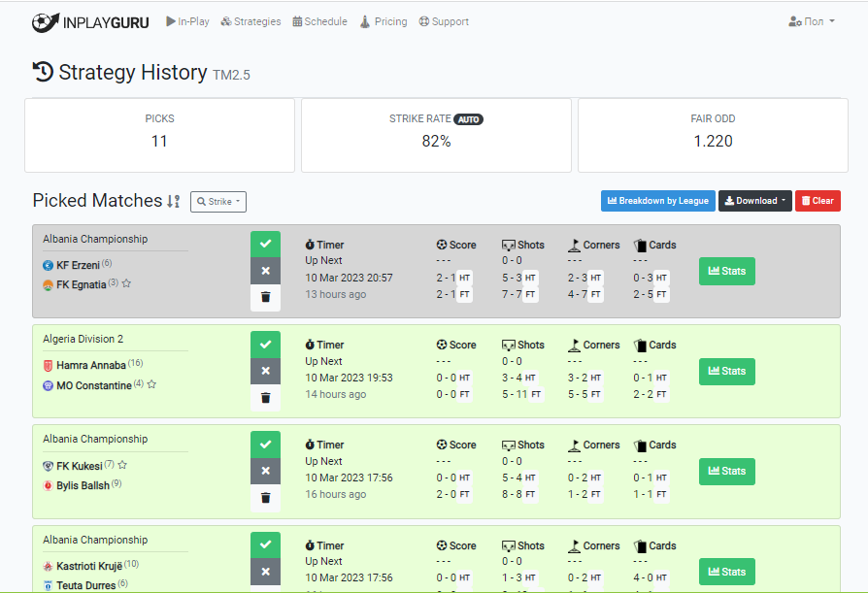Mark FK Kukesi match as won (green check)
This screenshot has width=868, height=593.
click(x=265, y=445)
